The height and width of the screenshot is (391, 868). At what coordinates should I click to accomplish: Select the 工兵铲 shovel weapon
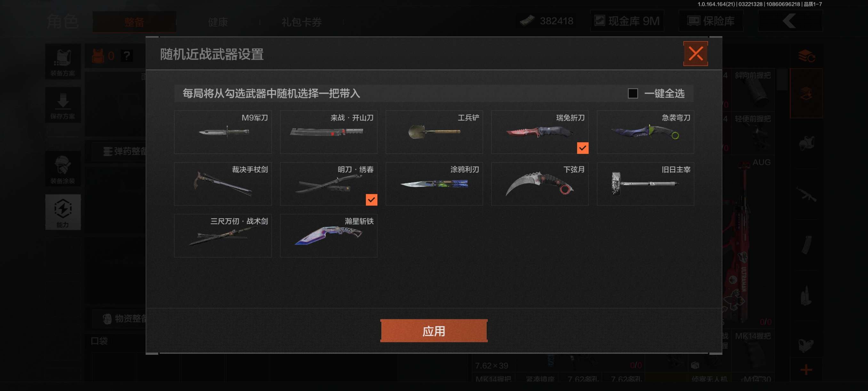(434, 132)
